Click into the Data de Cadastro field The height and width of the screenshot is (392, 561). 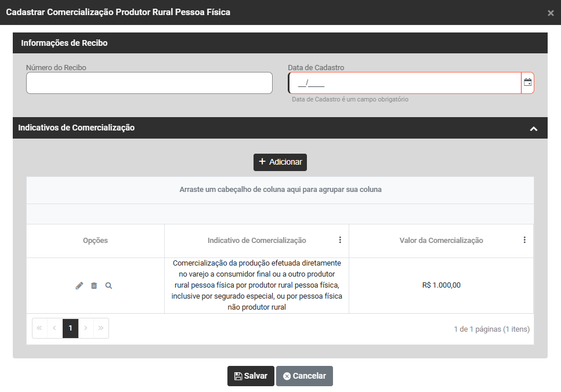(404, 83)
